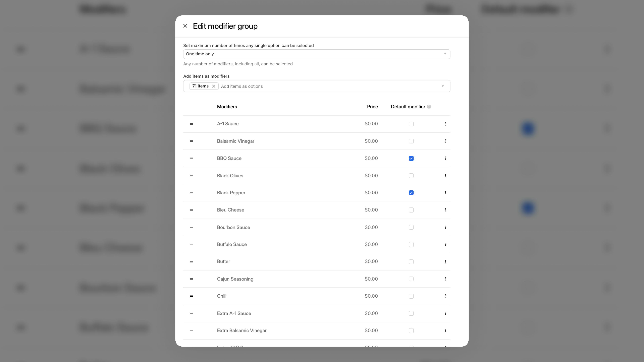
Task: Expand the Add items as modifiers dropdown arrow
Action: point(443,86)
